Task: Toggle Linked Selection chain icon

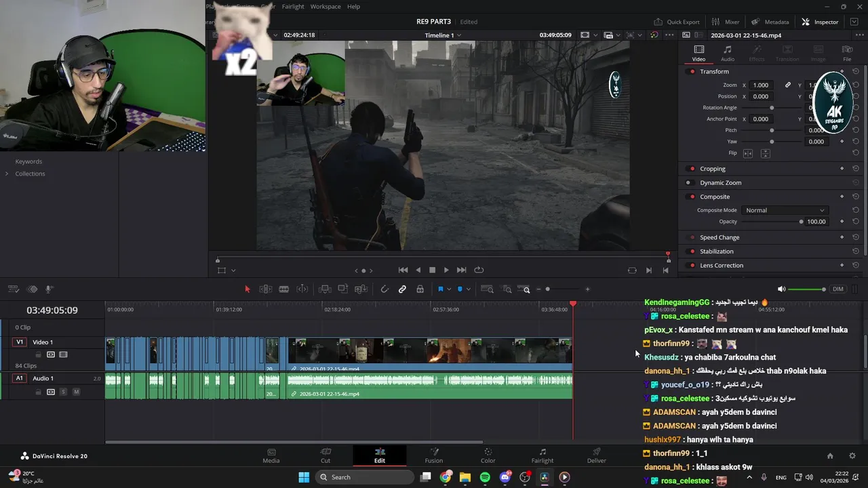Action: tap(402, 289)
